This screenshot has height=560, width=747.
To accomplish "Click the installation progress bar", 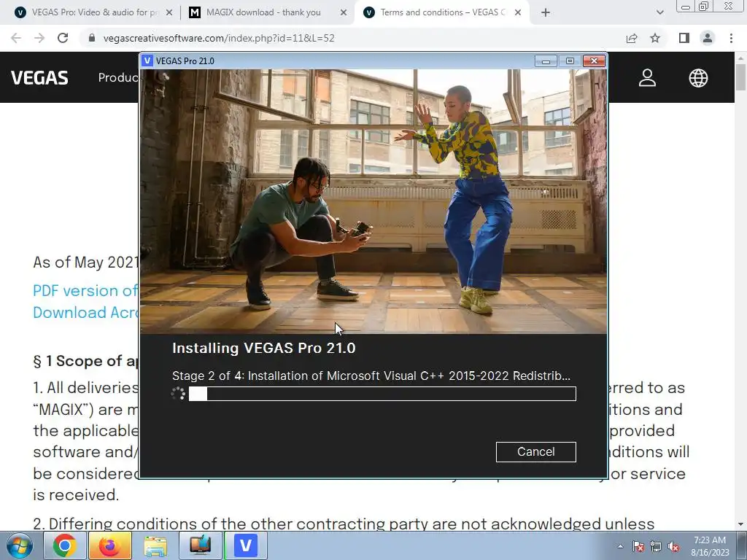I will click(382, 394).
